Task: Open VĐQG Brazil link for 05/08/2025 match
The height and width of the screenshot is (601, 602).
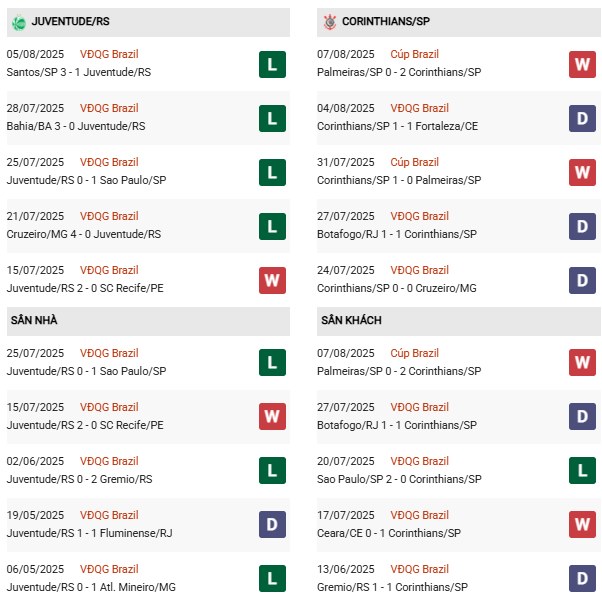Action: (x=110, y=54)
